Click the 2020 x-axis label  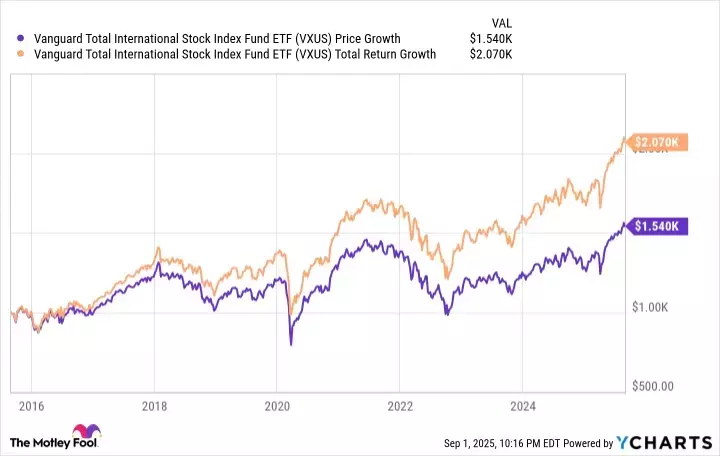(x=276, y=407)
